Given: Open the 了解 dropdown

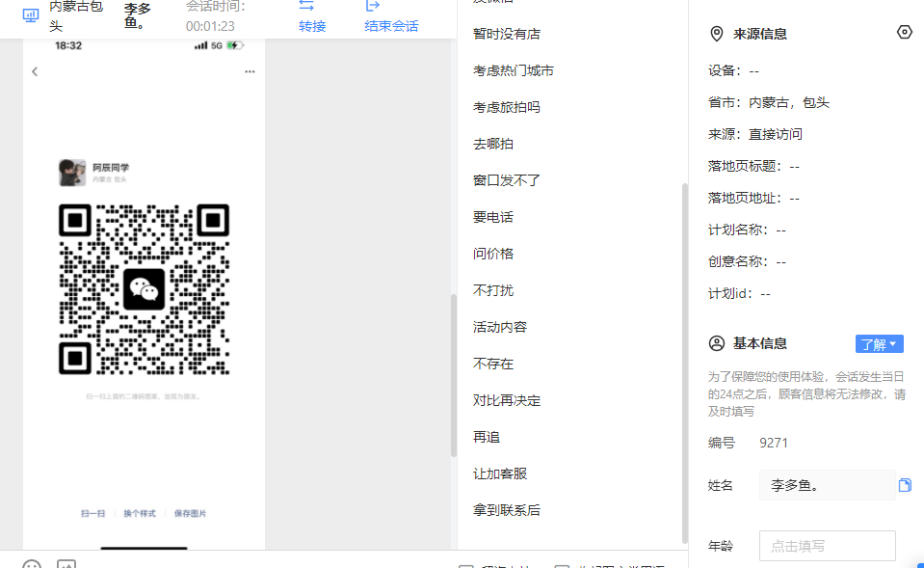Looking at the screenshot, I should (880, 344).
